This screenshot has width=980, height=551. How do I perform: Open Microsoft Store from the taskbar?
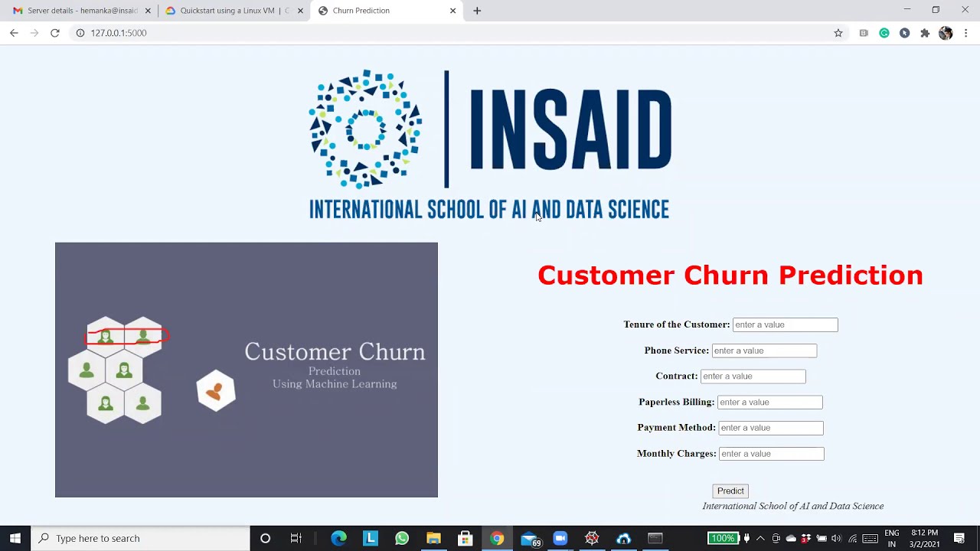pos(465,538)
